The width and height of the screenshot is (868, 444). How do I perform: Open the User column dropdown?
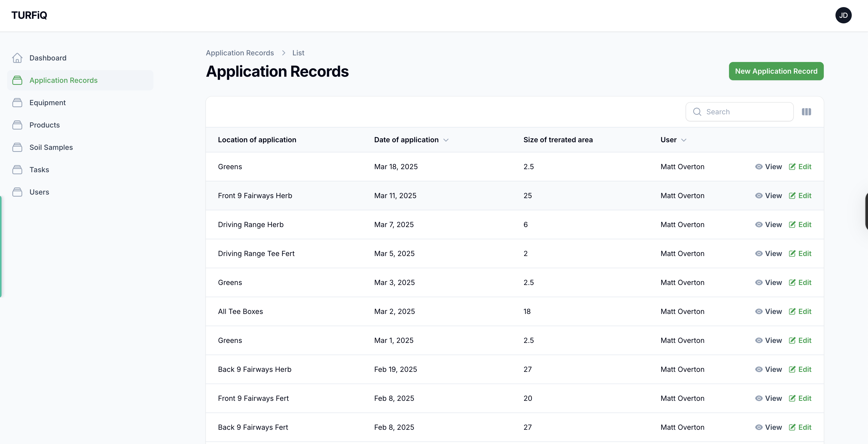[684, 140]
